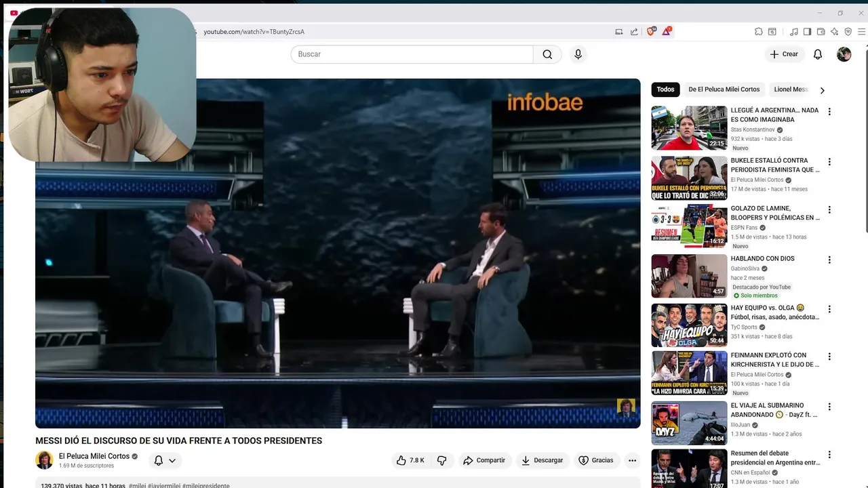Screen dimensions: 868x488
Task: Open options for HAY EQUIPO vs. OLGA video
Action: click(x=829, y=309)
